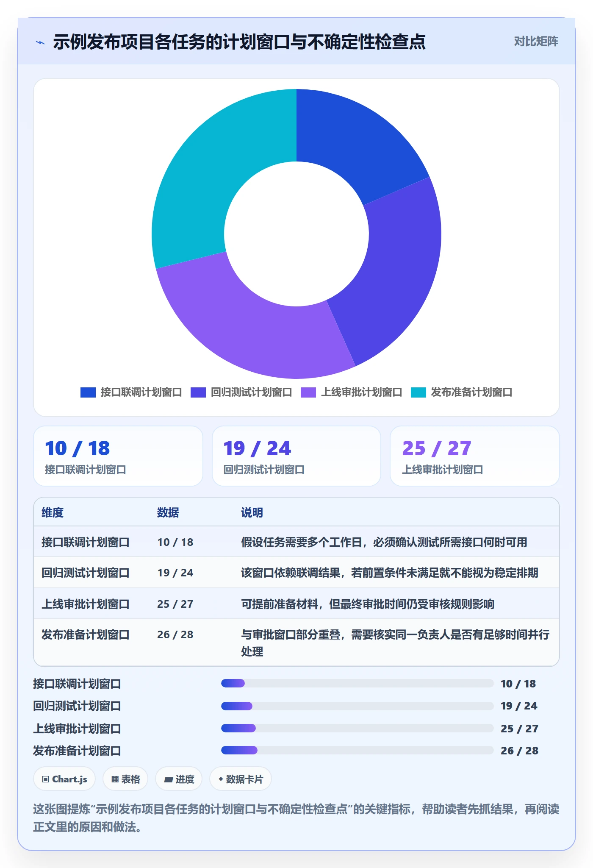
Task: Select table cell 接口联调计划窗口
Action: 85,542
